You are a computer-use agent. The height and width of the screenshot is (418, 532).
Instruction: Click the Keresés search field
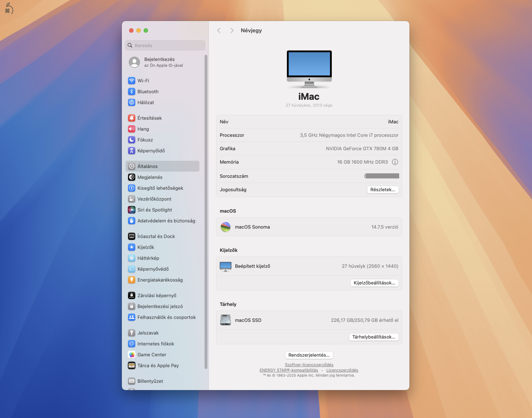point(165,45)
